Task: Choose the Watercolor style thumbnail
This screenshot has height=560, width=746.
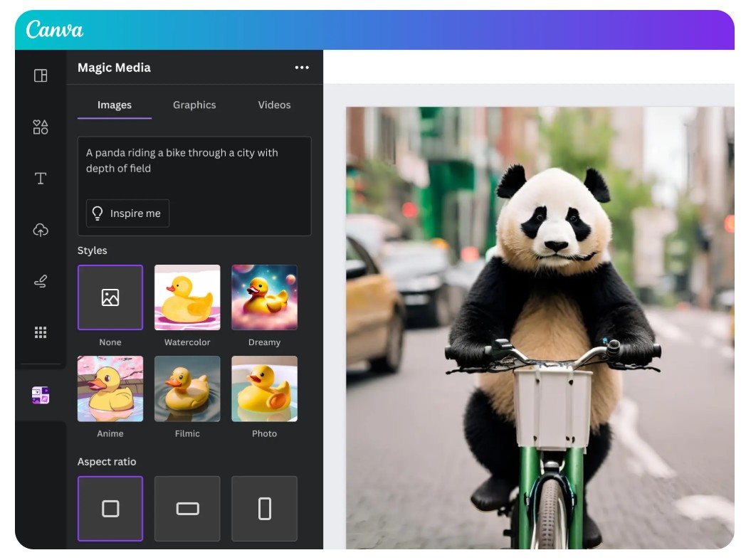Action: coord(187,297)
